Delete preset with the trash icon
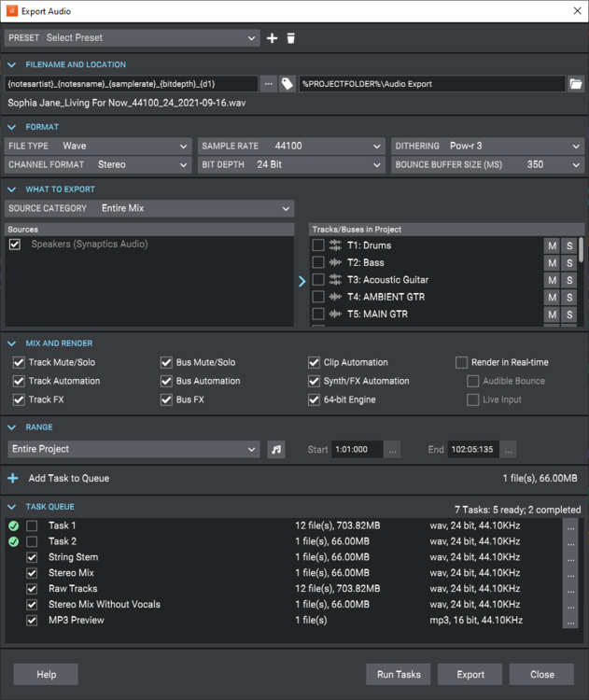Screen dimensions: 589x700 click(x=290, y=38)
